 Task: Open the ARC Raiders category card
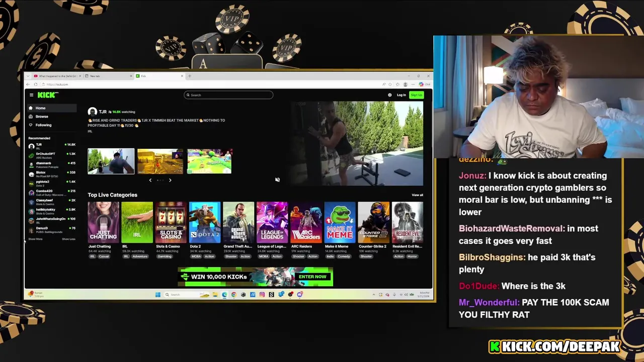pos(306,222)
